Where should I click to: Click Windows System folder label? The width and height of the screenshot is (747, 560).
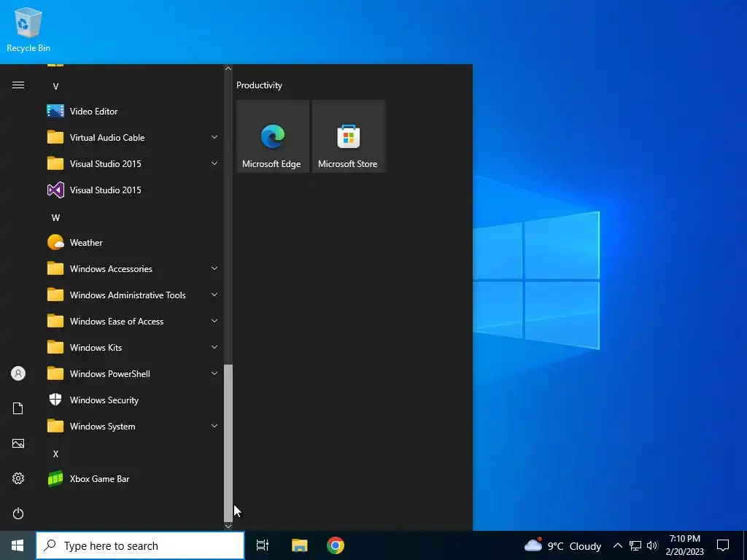click(102, 426)
